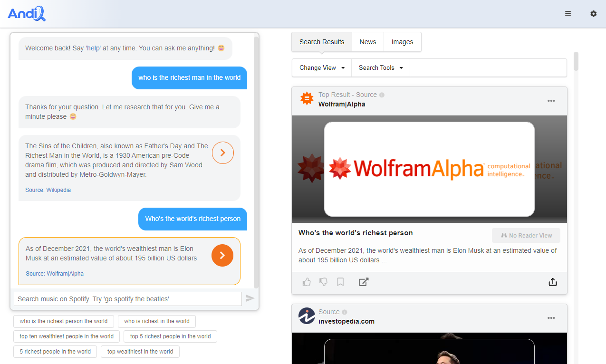
Task: Open the three-dot menu on the Wolfram|Alpha card
Action: pos(551,101)
